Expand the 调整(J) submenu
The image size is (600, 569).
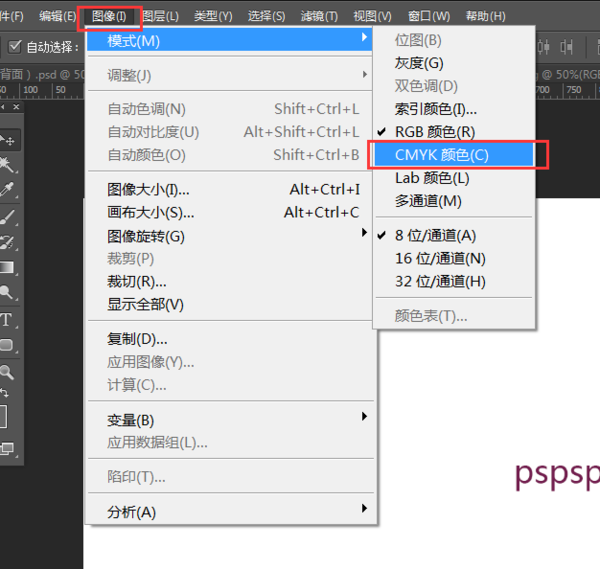(230, 75)
